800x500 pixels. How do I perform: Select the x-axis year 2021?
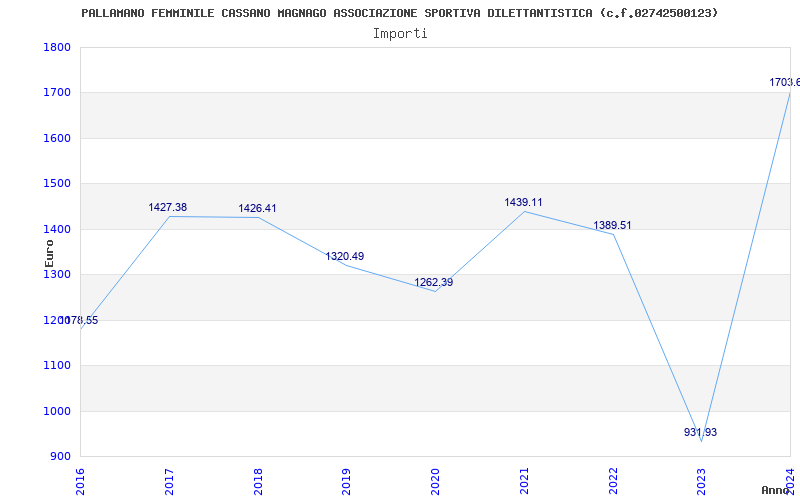click(524, 481)
